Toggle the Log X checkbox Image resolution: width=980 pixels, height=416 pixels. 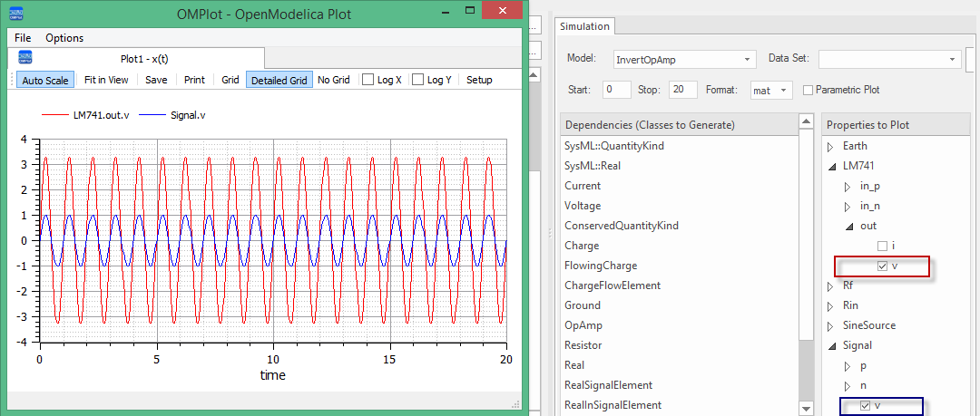tap(368, 80)
